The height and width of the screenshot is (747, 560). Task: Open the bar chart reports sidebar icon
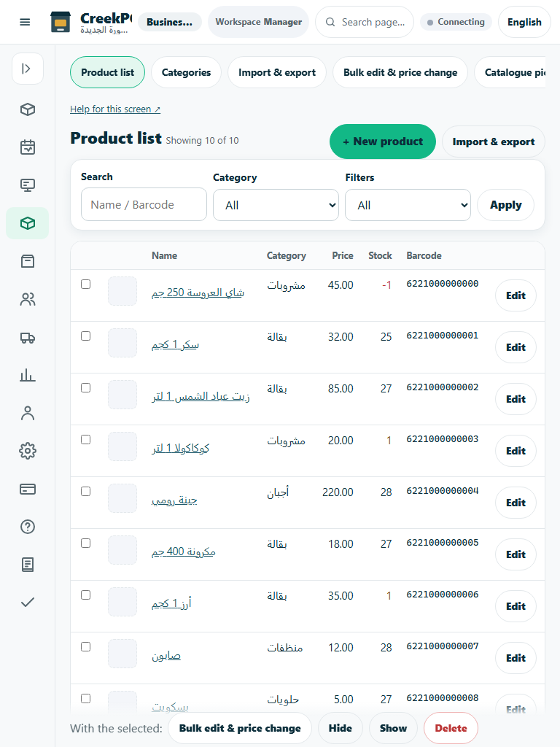click(x=28, y=375)
